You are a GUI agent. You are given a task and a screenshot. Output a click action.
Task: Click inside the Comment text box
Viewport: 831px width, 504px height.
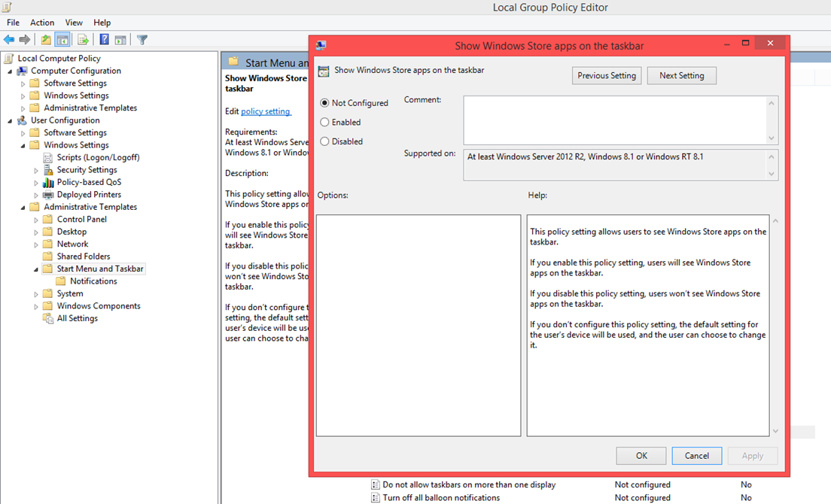pos(615,120)
